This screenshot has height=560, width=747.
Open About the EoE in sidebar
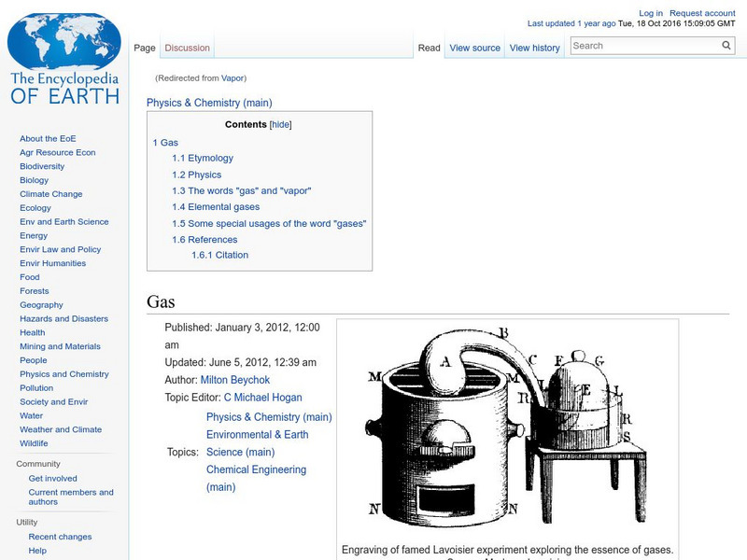click(48, 138)
